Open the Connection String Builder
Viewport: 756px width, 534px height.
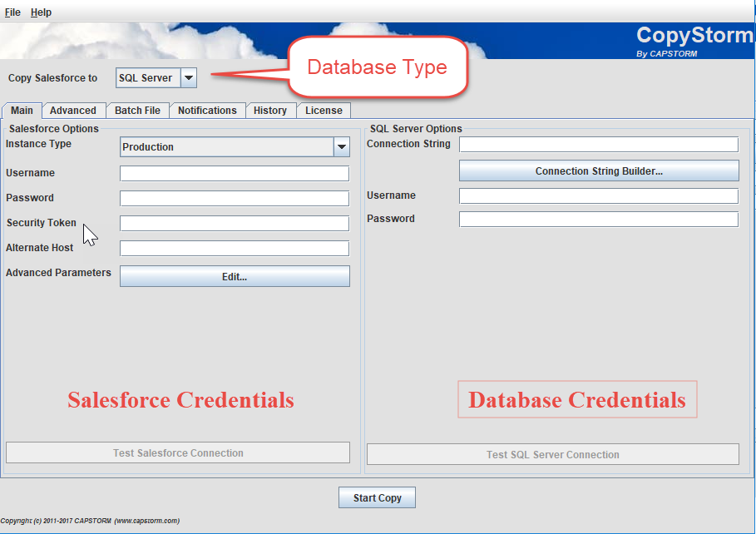(x=599, y=171)
